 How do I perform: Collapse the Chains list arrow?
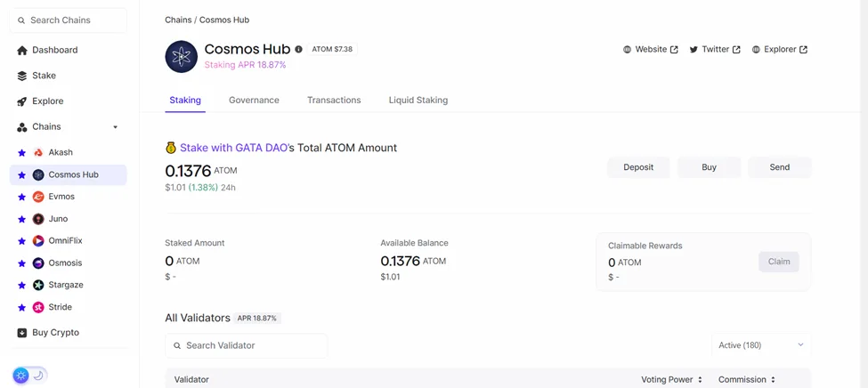(x=115, y=126)
